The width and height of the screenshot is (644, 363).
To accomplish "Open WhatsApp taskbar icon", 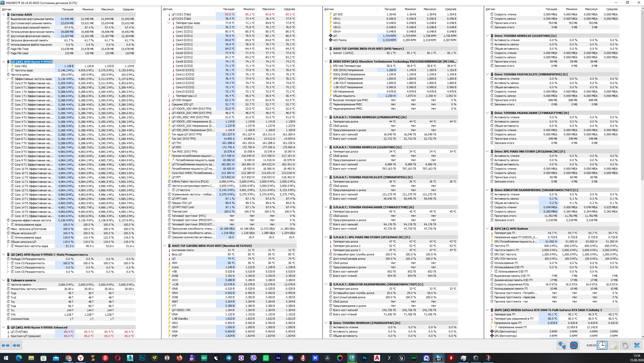I will 266,358.
